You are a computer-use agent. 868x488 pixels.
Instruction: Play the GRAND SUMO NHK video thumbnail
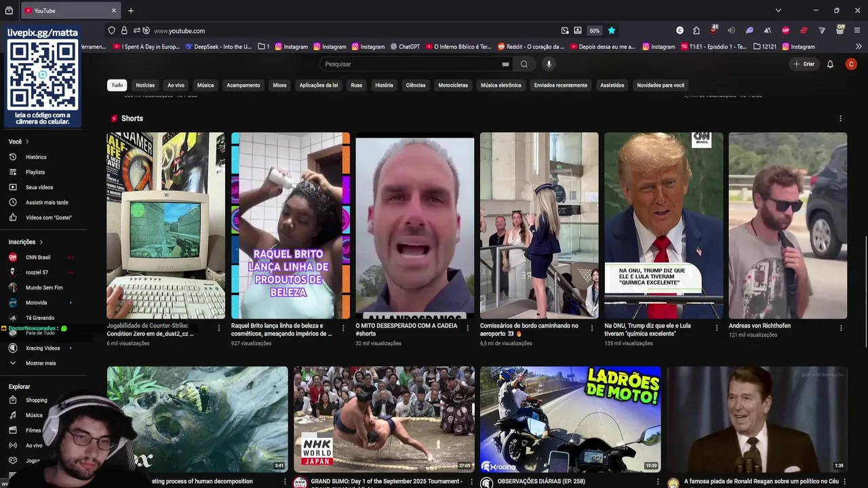coord(384,419)
